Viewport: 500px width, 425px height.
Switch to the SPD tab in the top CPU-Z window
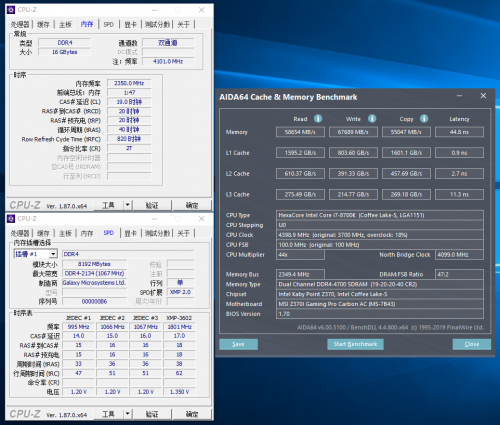click(x=109, y=24)
